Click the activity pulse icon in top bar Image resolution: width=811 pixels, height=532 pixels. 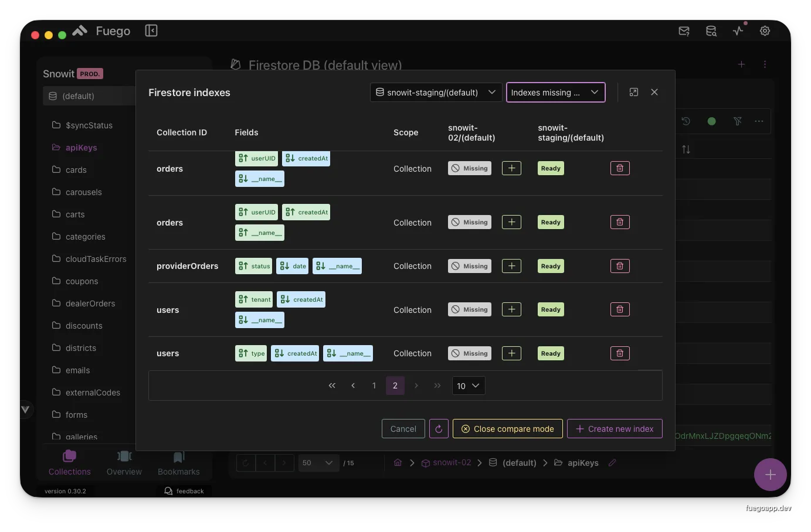tap(738, 31)
